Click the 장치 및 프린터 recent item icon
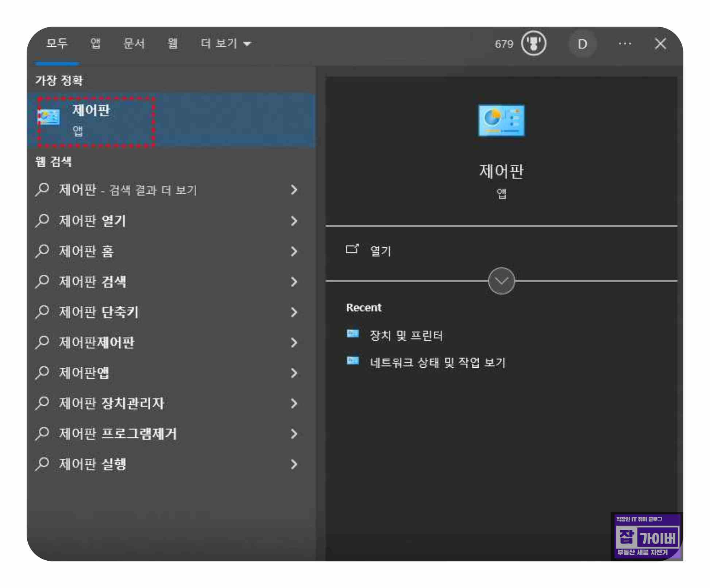Screen dimensions: 710x588 click(x=352, y=334)
